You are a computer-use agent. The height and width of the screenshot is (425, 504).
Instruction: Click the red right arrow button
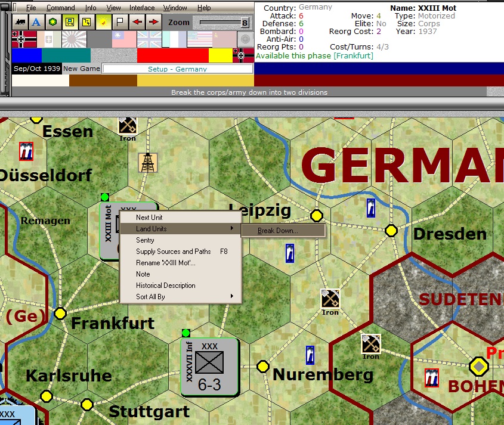click(x=154, y=22)
